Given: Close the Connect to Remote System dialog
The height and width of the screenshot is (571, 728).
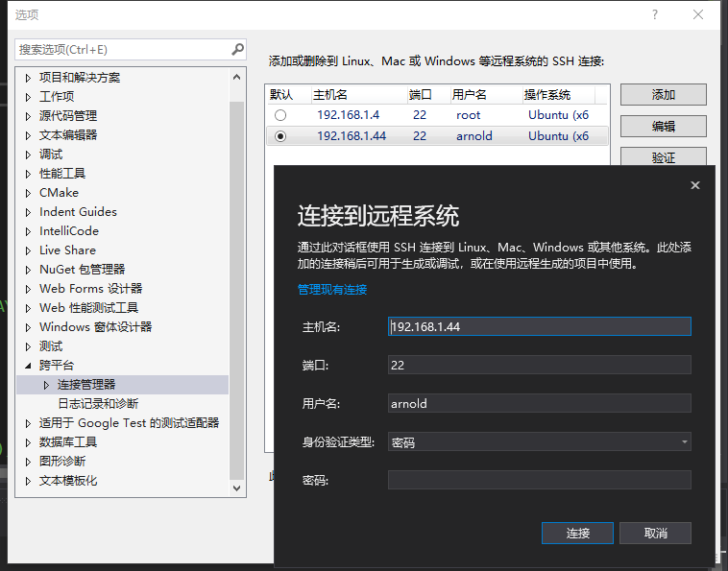Looking at the screenshot, I should coord(695,185).
